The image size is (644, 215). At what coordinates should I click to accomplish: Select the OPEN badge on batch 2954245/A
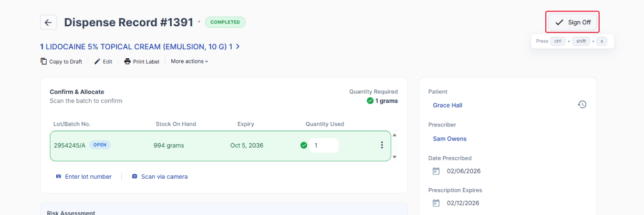tap(100, 145)
